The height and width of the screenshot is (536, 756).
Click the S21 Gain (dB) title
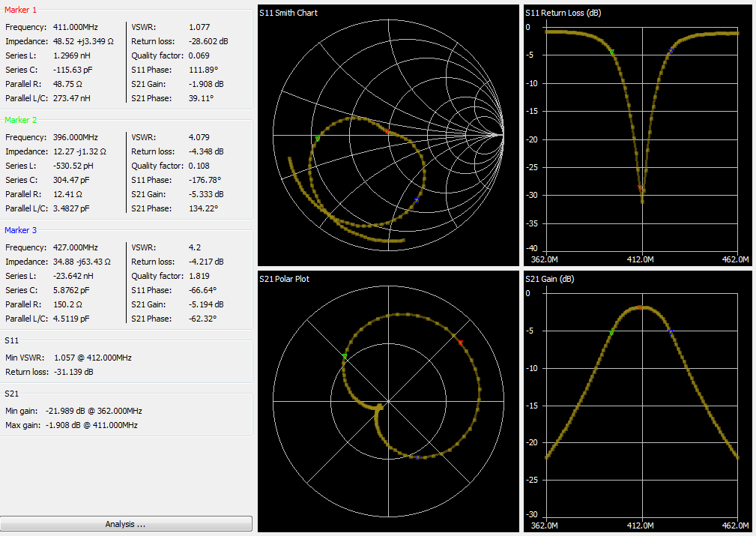pos(550,278)
